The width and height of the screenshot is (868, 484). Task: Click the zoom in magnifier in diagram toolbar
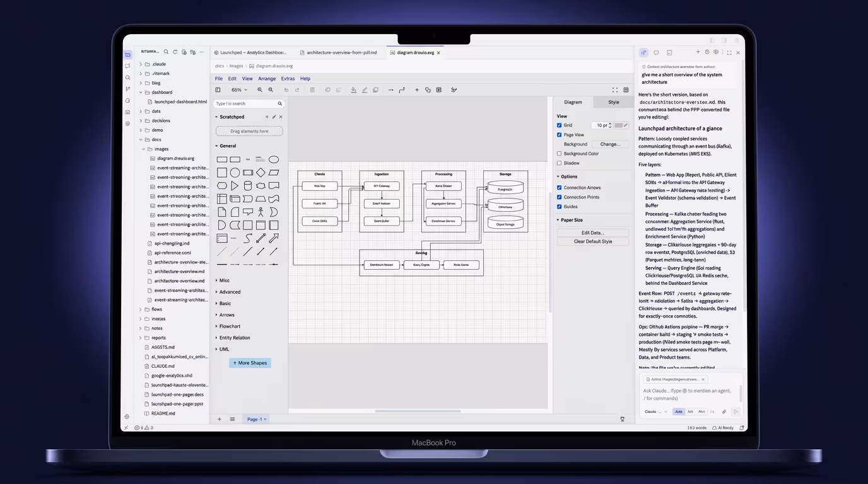(260, 90)
